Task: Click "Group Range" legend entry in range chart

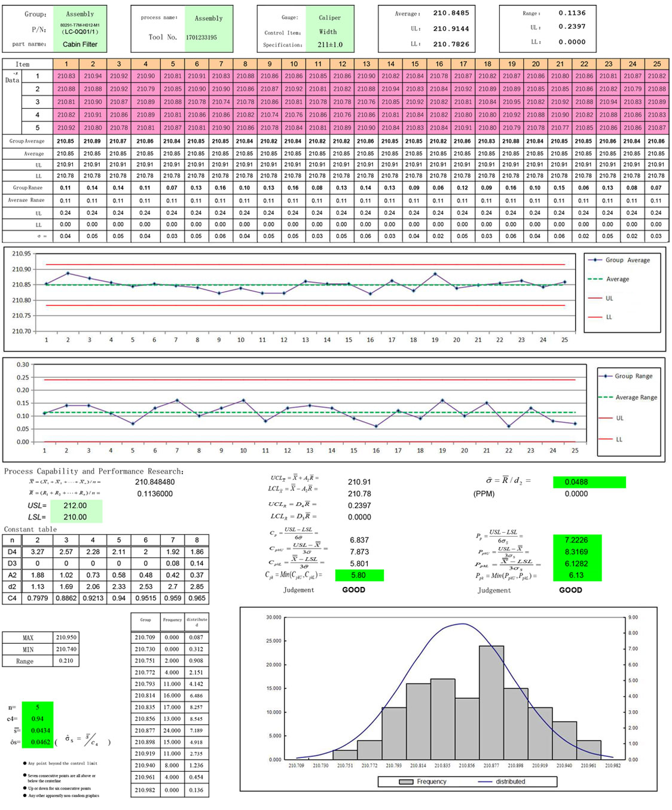Action: point(625,376)
